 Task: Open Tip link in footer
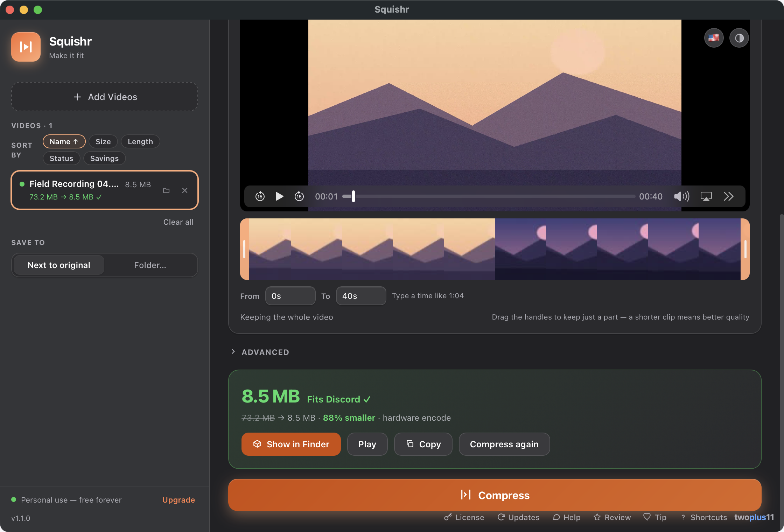(655, 517)
